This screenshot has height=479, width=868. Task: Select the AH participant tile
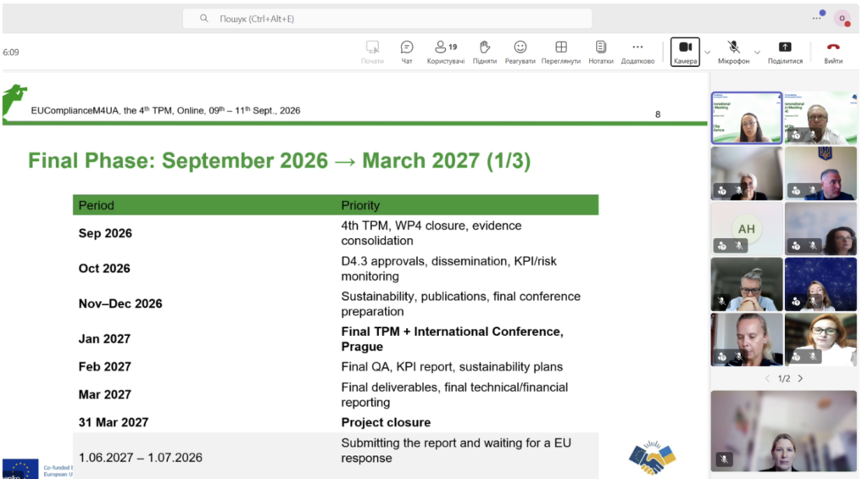(x=747, y=229)
